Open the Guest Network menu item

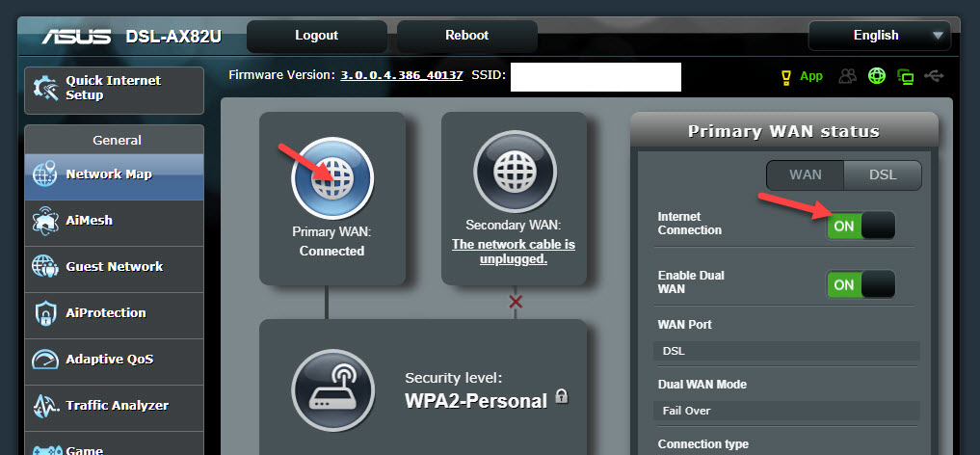115,269
